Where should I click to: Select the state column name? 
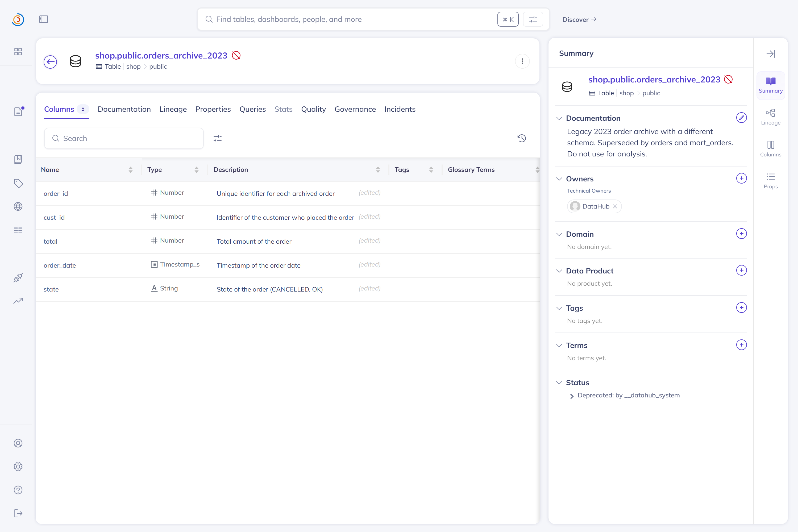click(51, 289)
